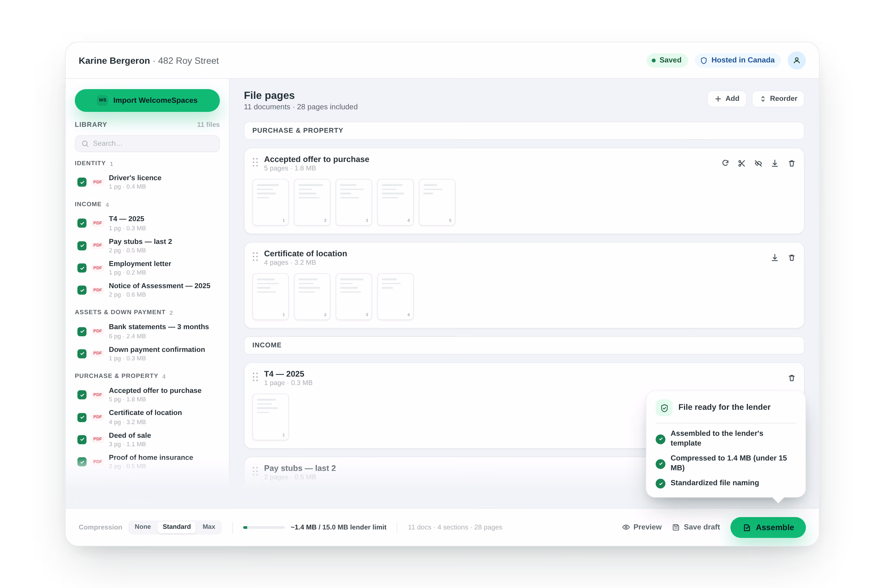The height and width of the screenshot is (588, 882).
Task: Uncheck Down payment confirmation
Action: point(82,354)
